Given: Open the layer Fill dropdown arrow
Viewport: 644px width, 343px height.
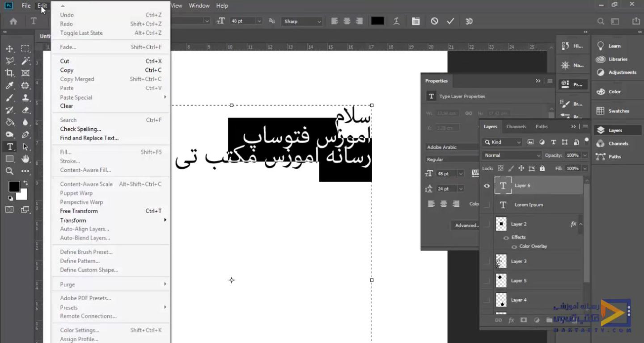Looking at the screenshot, I should pos(585,168).
